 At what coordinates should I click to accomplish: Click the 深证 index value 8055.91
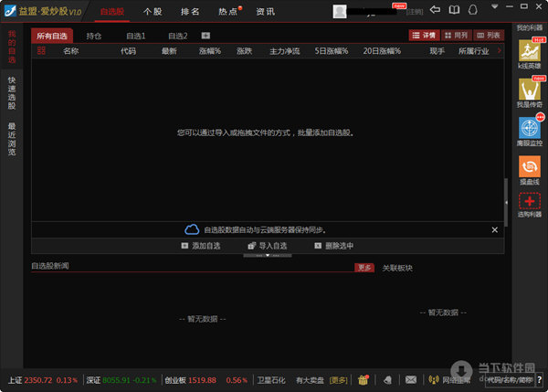tap(116, 380)
